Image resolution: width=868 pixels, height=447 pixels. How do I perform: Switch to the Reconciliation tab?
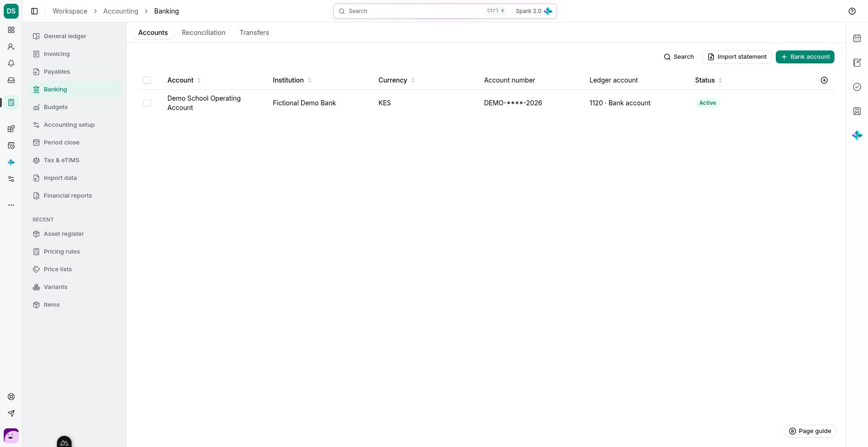tap(203, 33)
